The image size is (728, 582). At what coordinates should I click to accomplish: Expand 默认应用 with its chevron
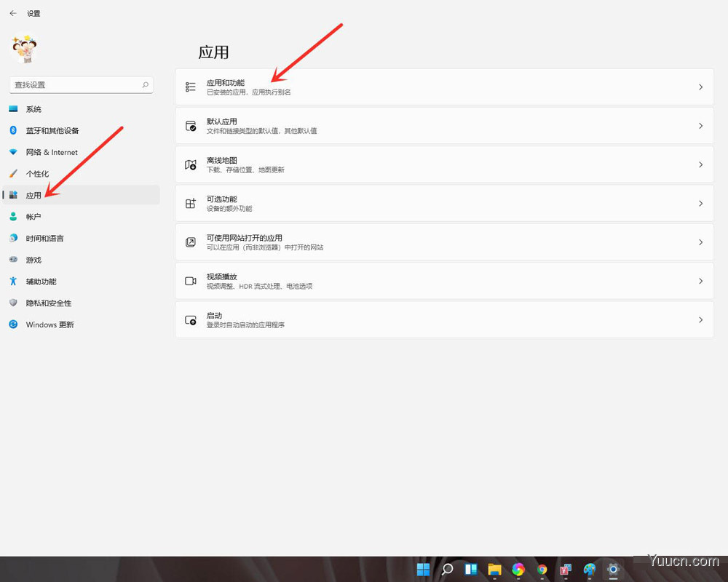click(x=700, y=126)
